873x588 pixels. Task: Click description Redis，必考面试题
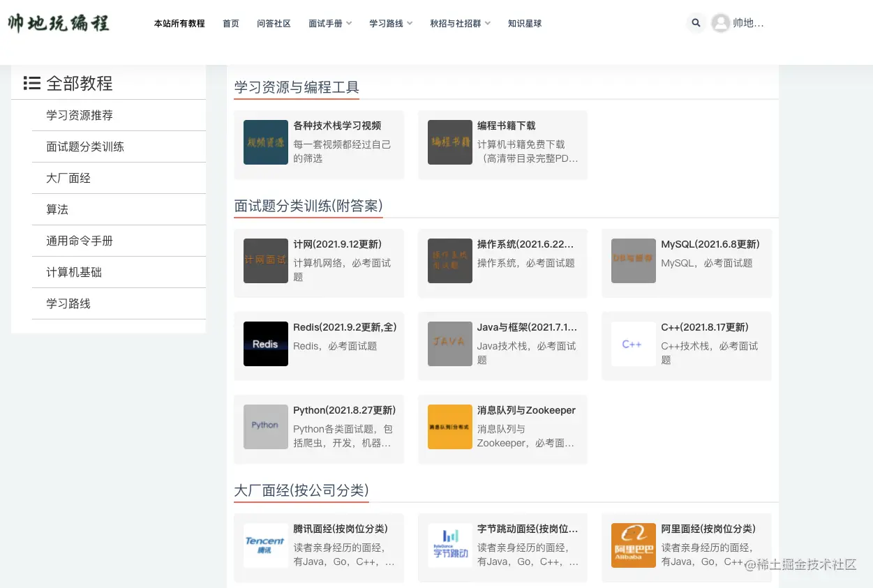click(x=335, y=346)
